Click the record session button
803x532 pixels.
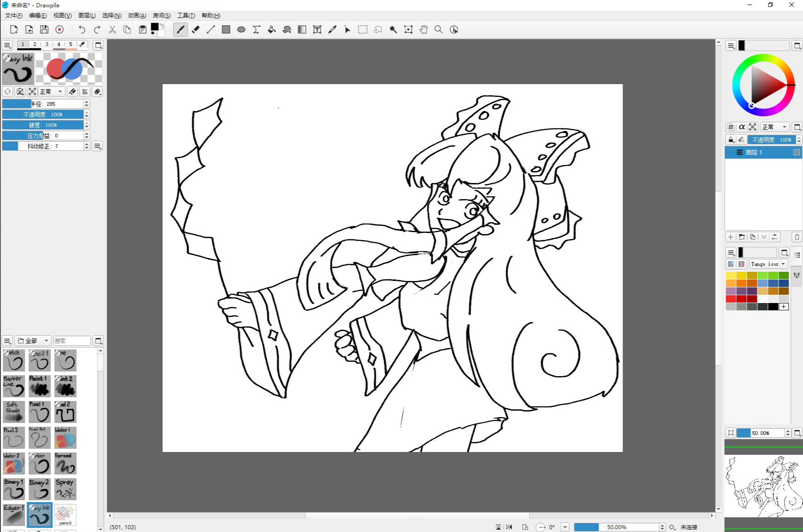click(x=59, y=29)
